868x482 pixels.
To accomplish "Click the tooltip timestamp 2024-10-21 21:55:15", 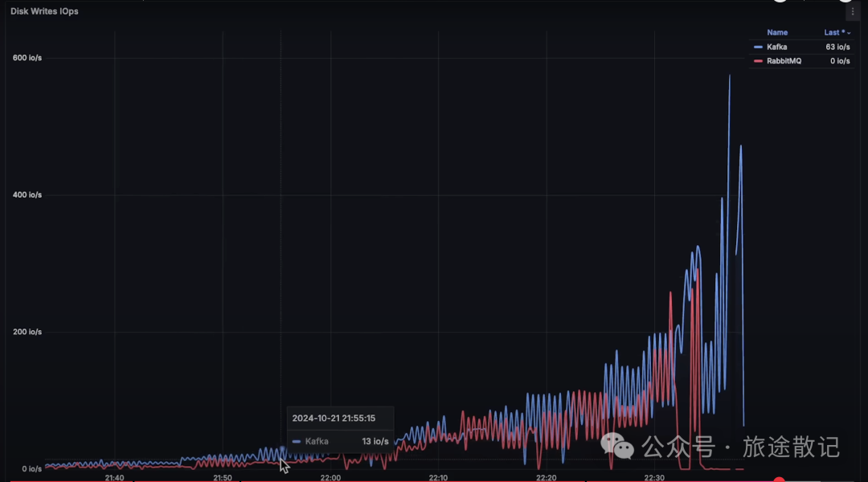I will coord(334,419).
